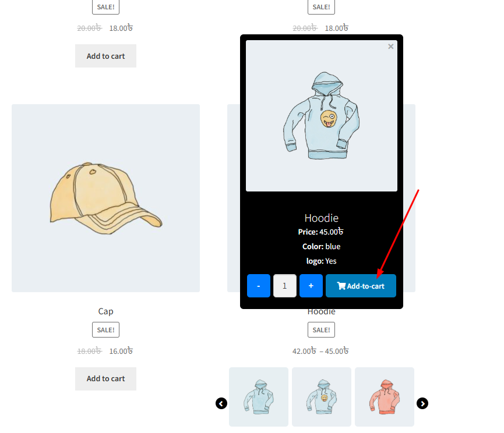This screenshot has width=504, height=433.
Task: Open the Cap product title link
Action: click(105, 311)
